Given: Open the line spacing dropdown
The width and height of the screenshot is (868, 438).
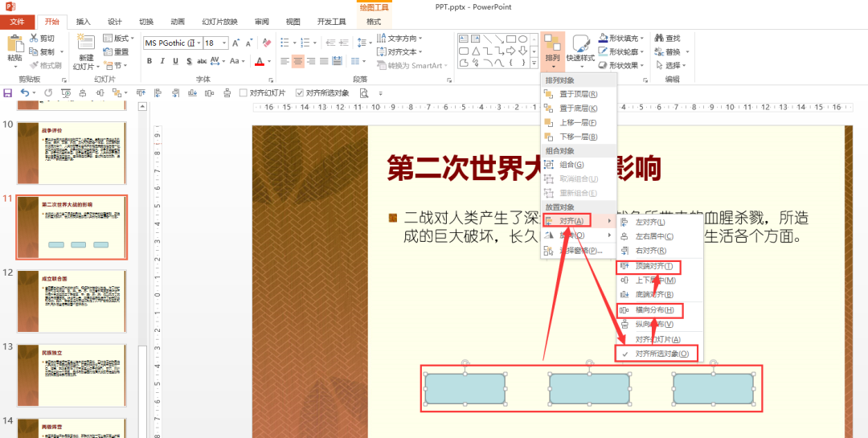Looking at the screenshot, I should (x=365, y=43).
